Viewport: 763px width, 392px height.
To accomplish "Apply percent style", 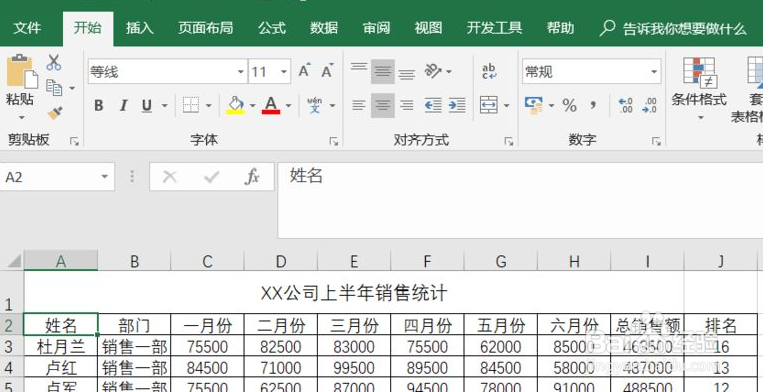I will click(x=570, y=105).
